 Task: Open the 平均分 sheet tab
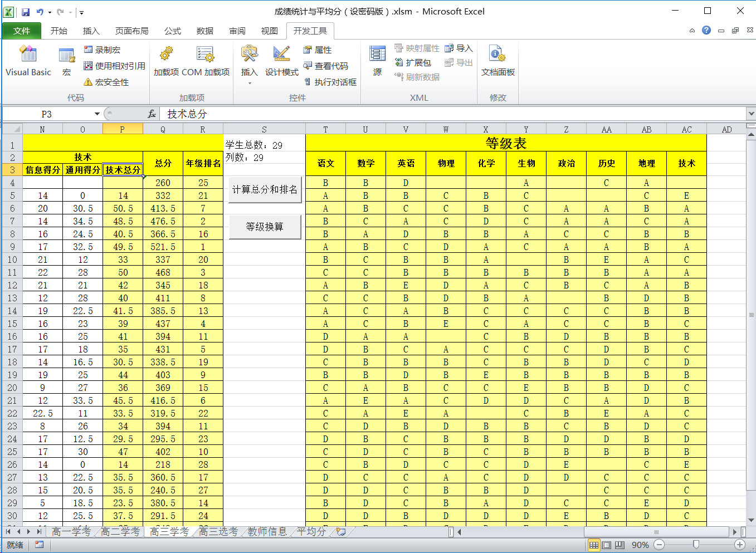311,532
